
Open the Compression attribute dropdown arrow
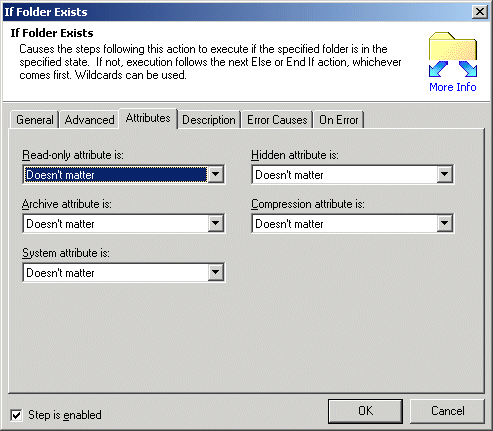pyautogui.click(x=444, y=223)
